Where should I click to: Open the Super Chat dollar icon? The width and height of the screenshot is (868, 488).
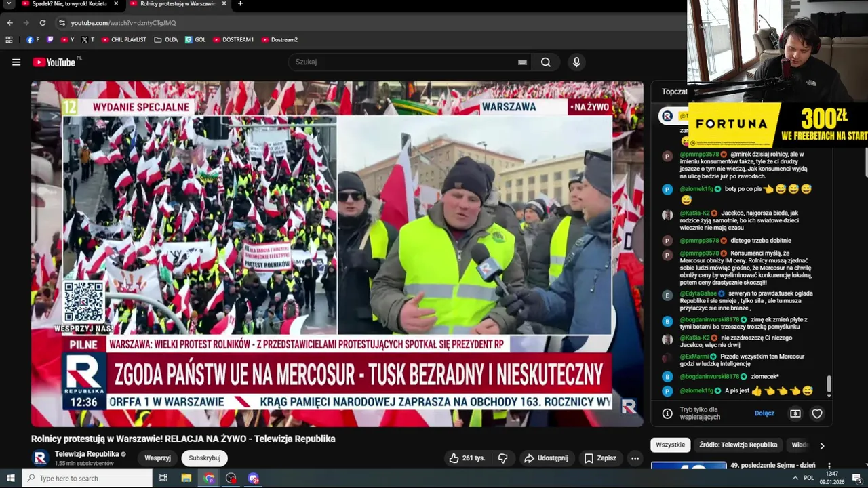pos(795,413)
